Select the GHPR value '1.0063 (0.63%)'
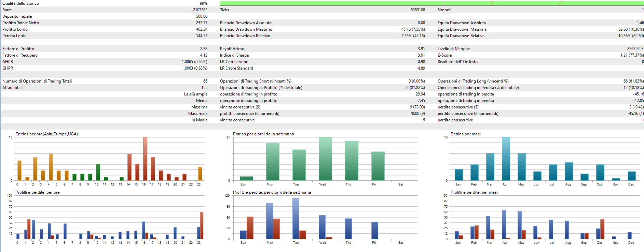 tap(194, 68)
